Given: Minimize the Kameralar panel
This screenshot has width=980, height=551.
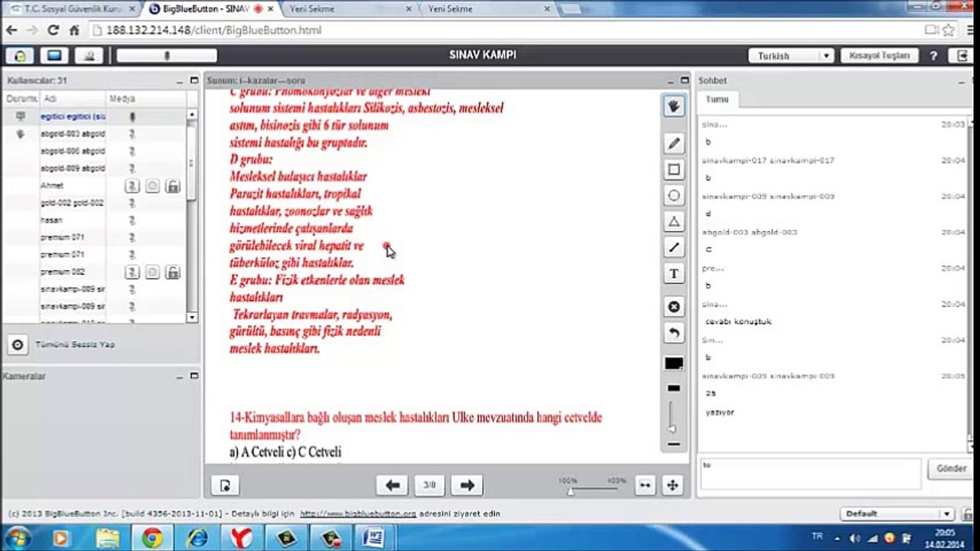Looking at the screenshot, I should tap(178, 377).
